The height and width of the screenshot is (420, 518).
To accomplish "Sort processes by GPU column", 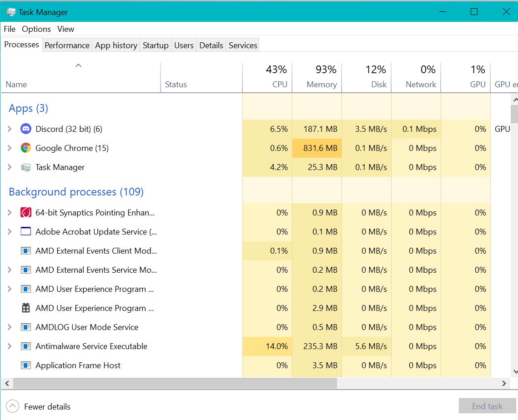I will coord(466,78).
